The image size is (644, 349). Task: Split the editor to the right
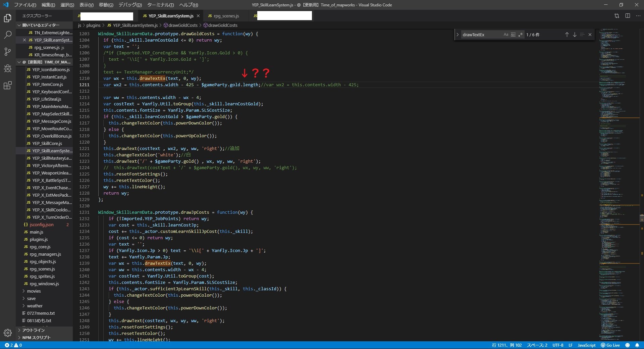628,16
